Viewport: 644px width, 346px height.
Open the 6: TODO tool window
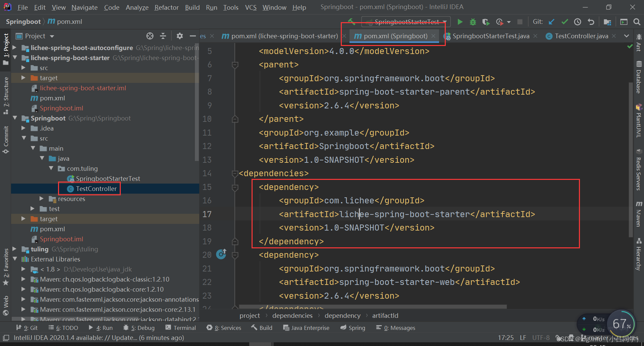[x=63, y=328]
